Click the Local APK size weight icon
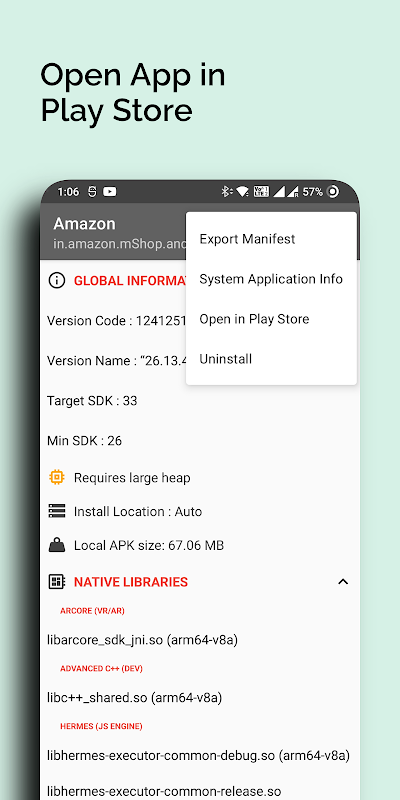The width and height of the screenshot is (400, 800). click(x=57, y=545)
